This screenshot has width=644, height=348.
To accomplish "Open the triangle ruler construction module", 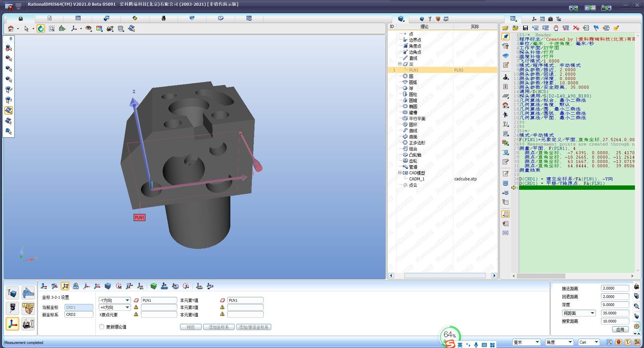I will (x=28, y=293).
